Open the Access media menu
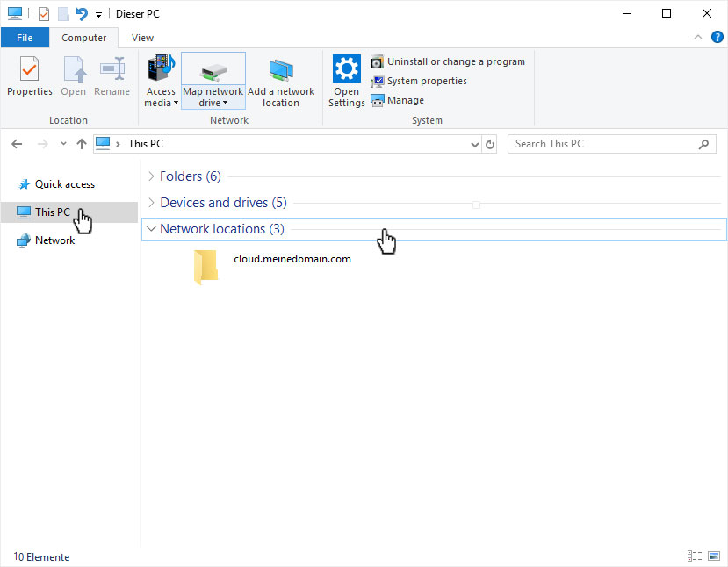The width and height of the screenshot is (728, 567). (x=161, y=81)
